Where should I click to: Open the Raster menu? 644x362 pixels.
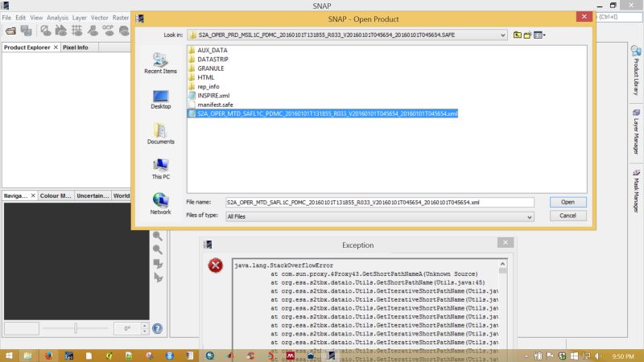click(120, 18)
